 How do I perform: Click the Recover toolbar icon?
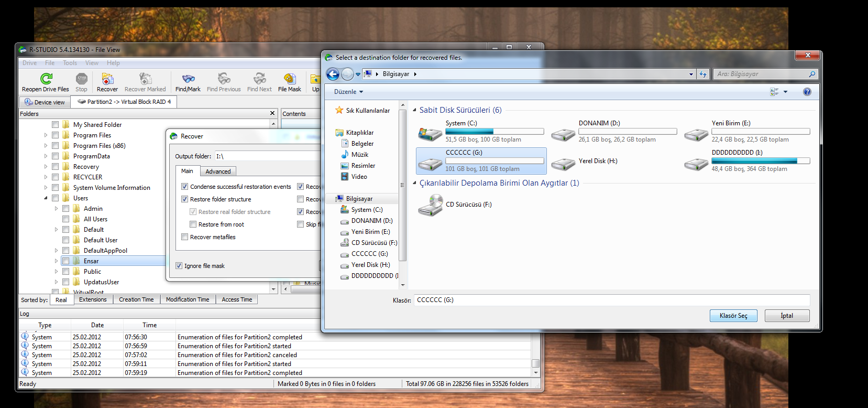coord(107,79)
